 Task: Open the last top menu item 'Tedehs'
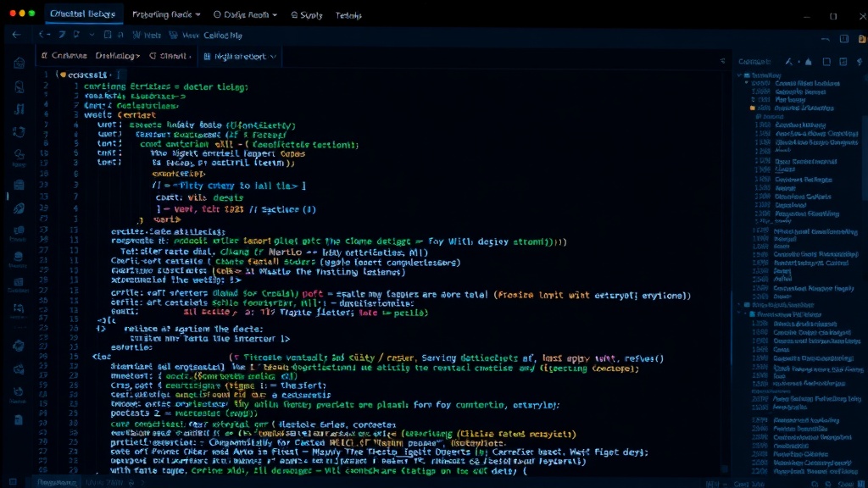[348, 15]
